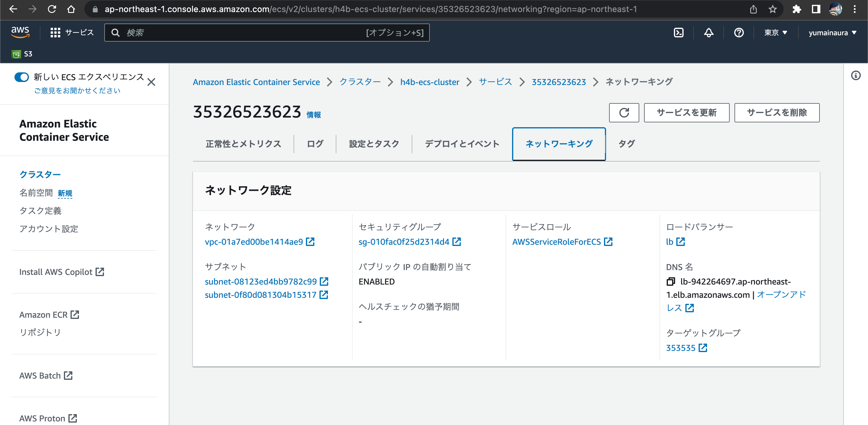Open AWS Batch sidebar link
This screenshot has width=868, height=425.
[x=46, y=376]
